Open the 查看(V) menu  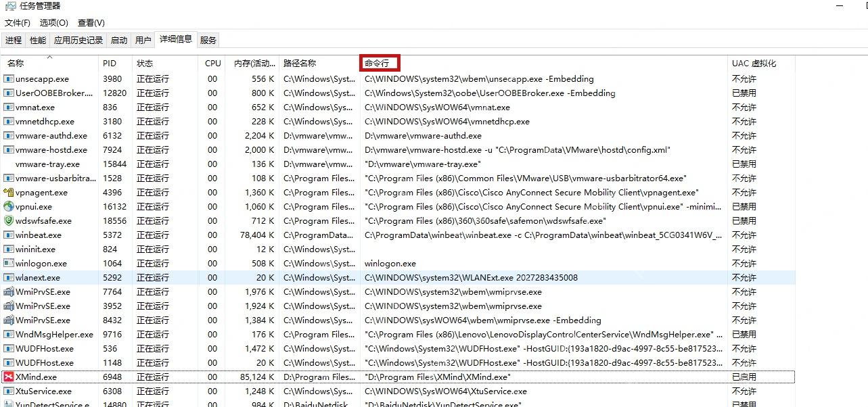(91, 23)
